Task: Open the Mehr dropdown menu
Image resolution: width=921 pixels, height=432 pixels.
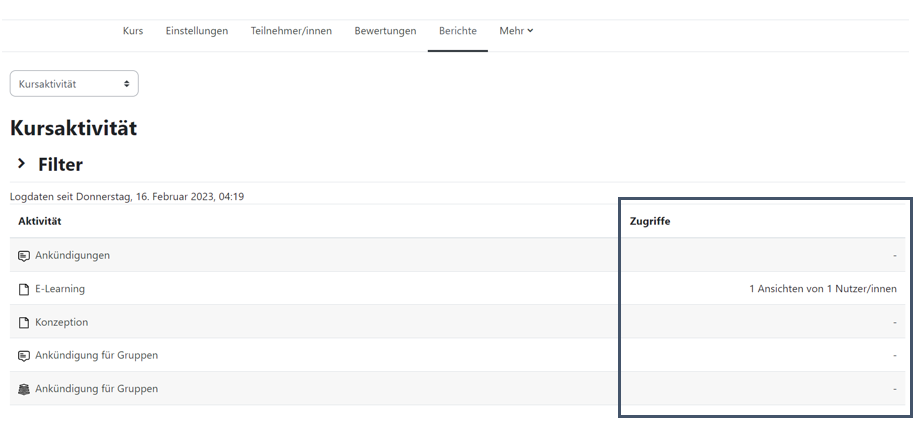Action: pyautogui.click(x=516, y=31)
